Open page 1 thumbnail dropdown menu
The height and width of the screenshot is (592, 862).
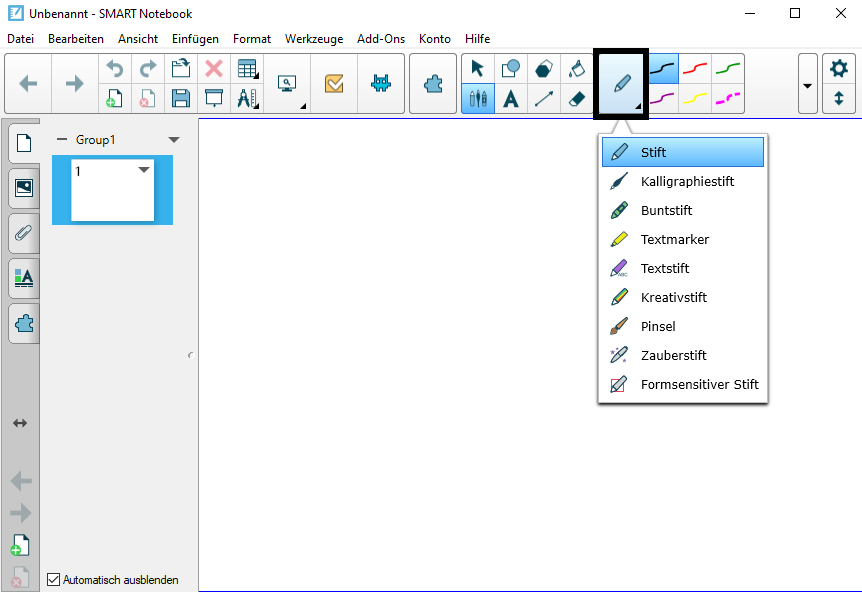[144, 170]
